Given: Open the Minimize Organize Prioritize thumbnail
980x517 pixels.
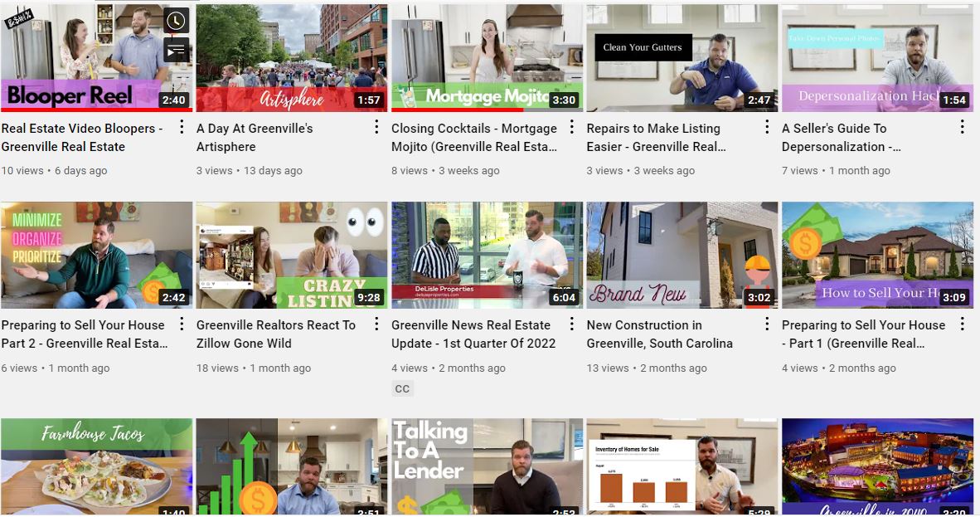Looking at the screenshot, I should coord(96,255).
